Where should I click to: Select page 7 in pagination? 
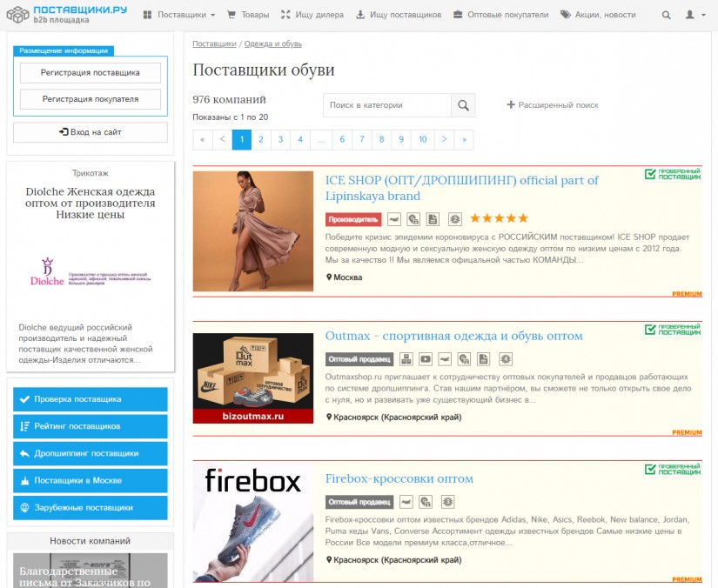tap(362, 139)
